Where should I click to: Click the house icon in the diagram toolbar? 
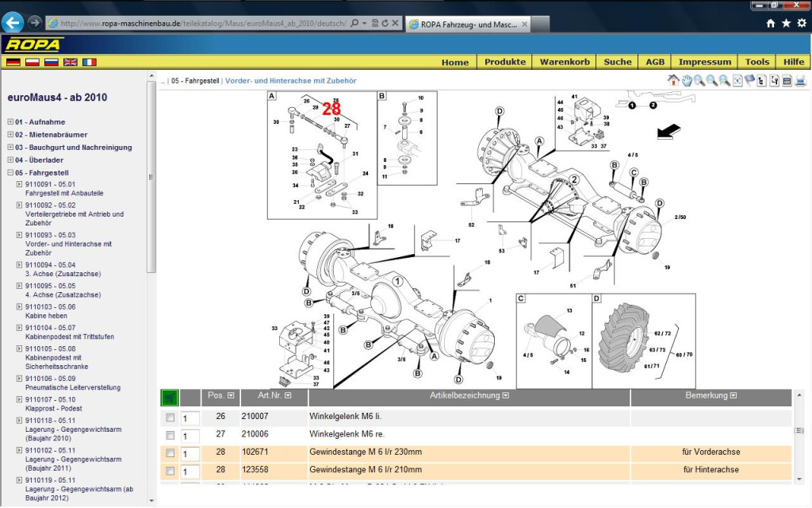pos(673,80)
